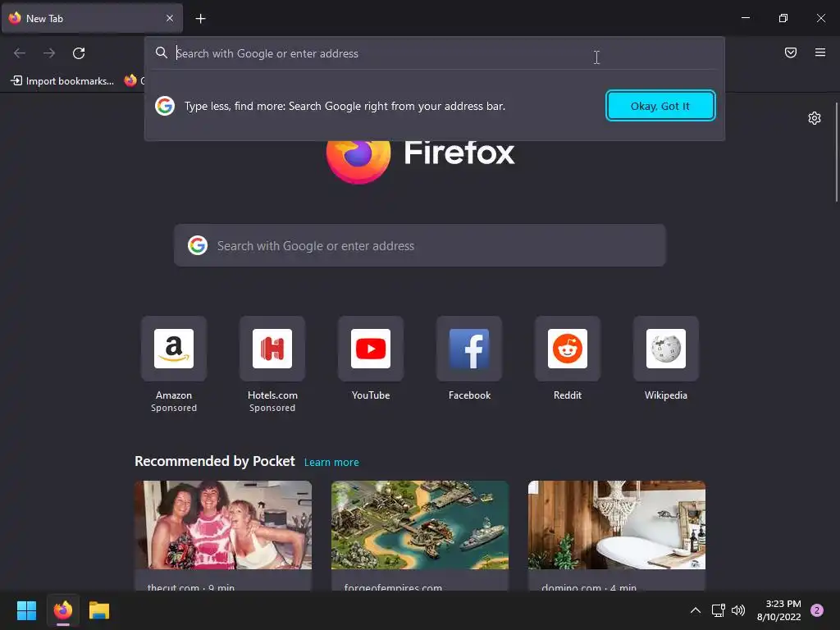
Task: Open the Wikipedia shortcut tile
Action: tap(666, 349)
